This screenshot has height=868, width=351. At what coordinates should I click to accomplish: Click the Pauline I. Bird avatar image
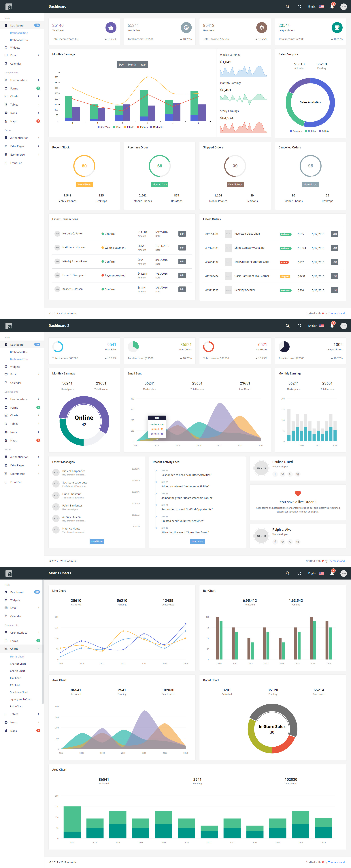click(261, 468)
